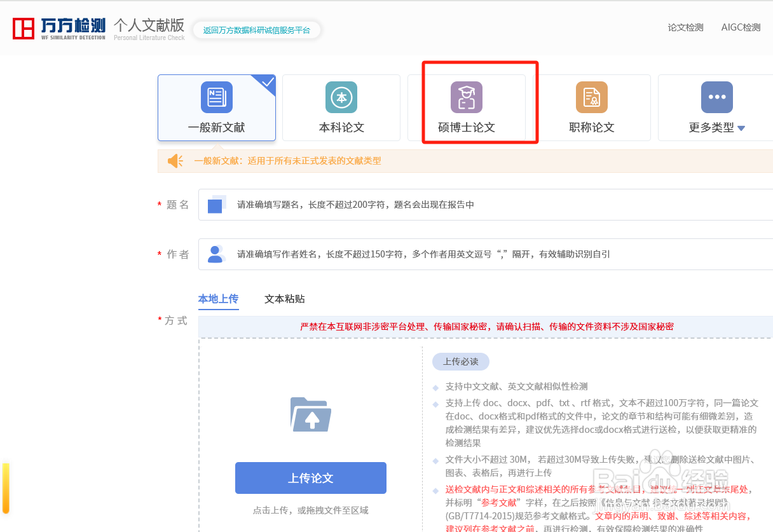
Task: Click 返回万方数据科研诚信服务平台 link
Action: tap(256, 29)
